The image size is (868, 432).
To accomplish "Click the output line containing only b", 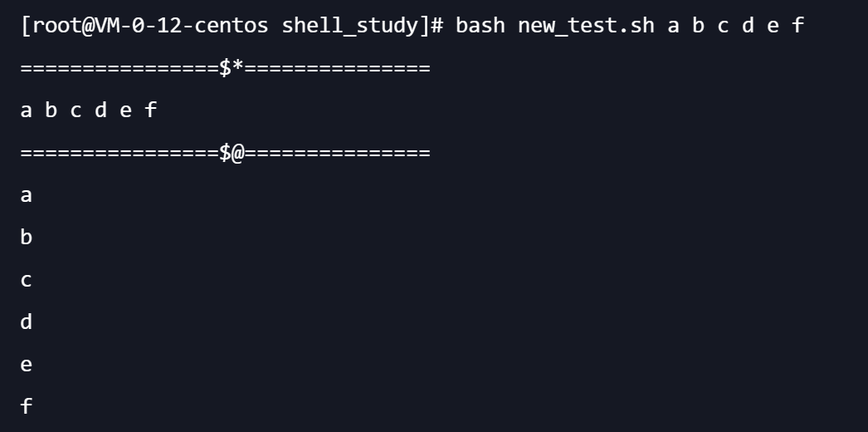I will tap(27, 238).
